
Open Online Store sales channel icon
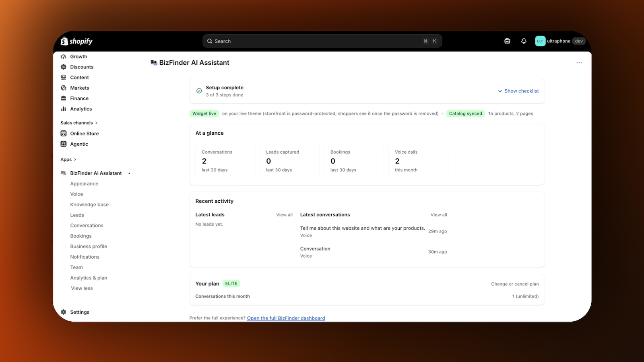pos(64,134)
